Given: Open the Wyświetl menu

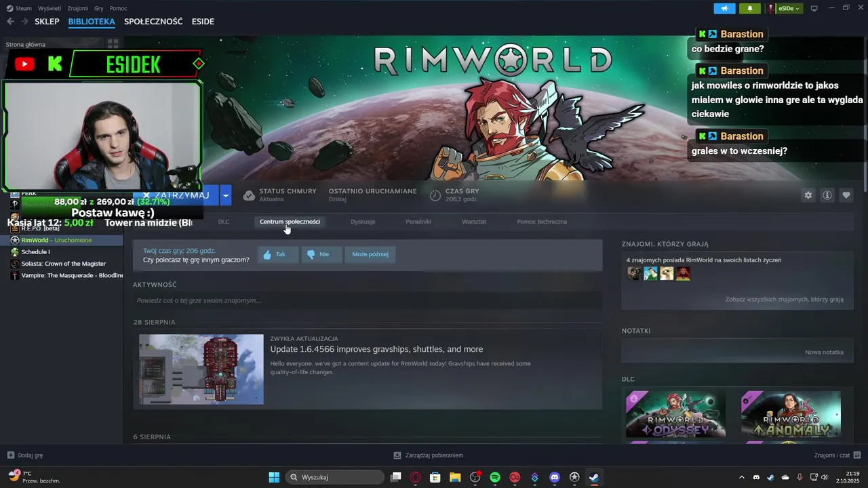Looking at the screenshot, I should click(49, 8).
